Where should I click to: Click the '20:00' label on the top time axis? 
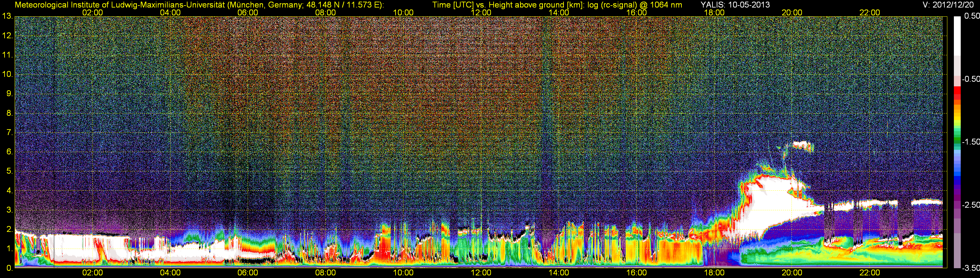pyautogui.click(x=792, y=12)
